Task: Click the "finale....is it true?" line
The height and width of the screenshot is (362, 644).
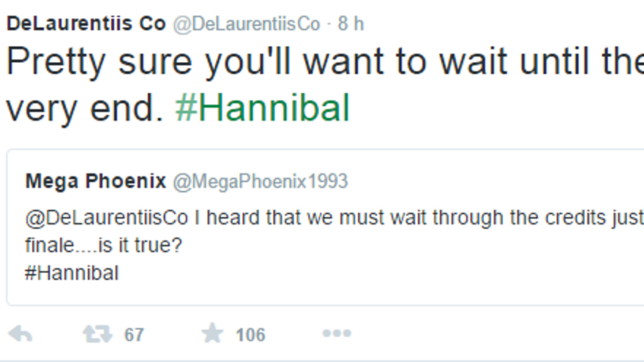Action: pos(103,246)
